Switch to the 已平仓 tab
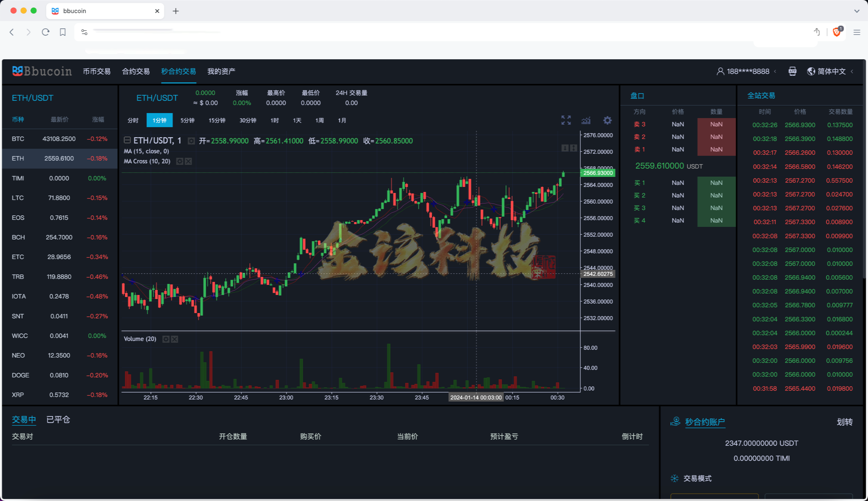 (x=58, y=419)
